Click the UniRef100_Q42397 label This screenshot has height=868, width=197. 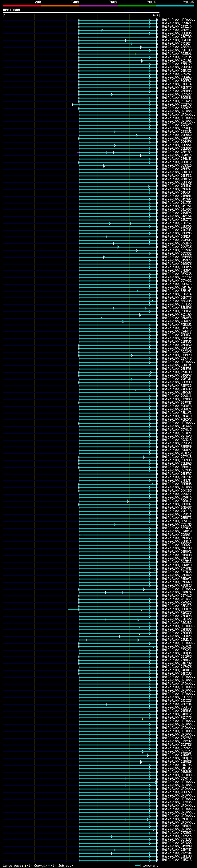pos(177,200)
